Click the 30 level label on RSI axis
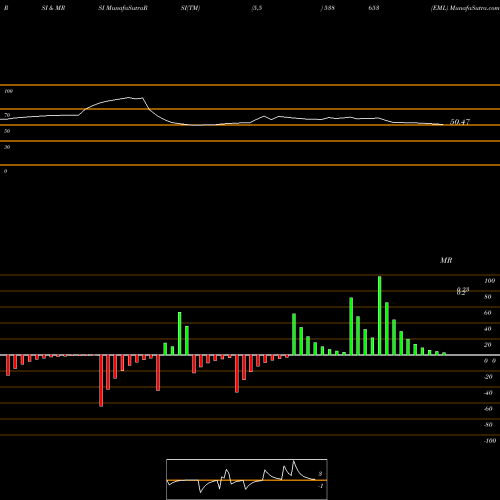Viewport: 500px width, 500px height. coord(7,147)
